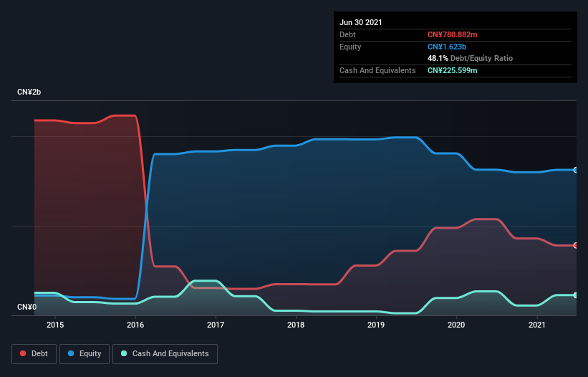Click the CN¥780.882m debt value
This screenshot has width=588, height=377.
tap(452, 34)
